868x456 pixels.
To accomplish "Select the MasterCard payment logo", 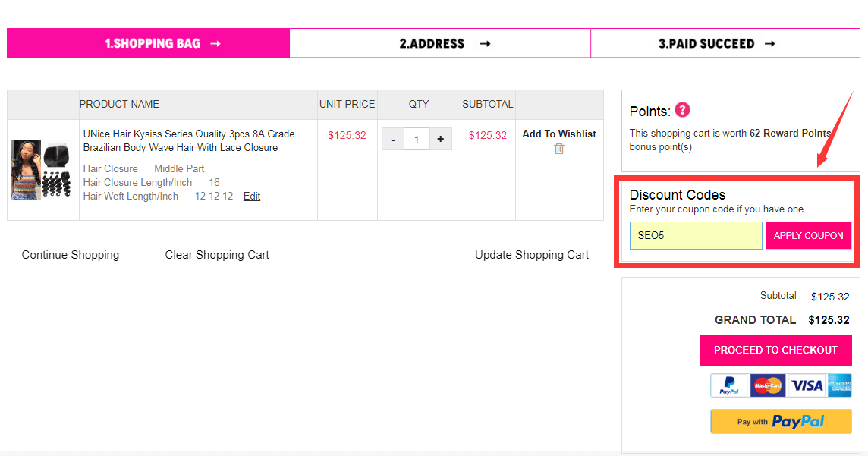I will tap(768, 385).
